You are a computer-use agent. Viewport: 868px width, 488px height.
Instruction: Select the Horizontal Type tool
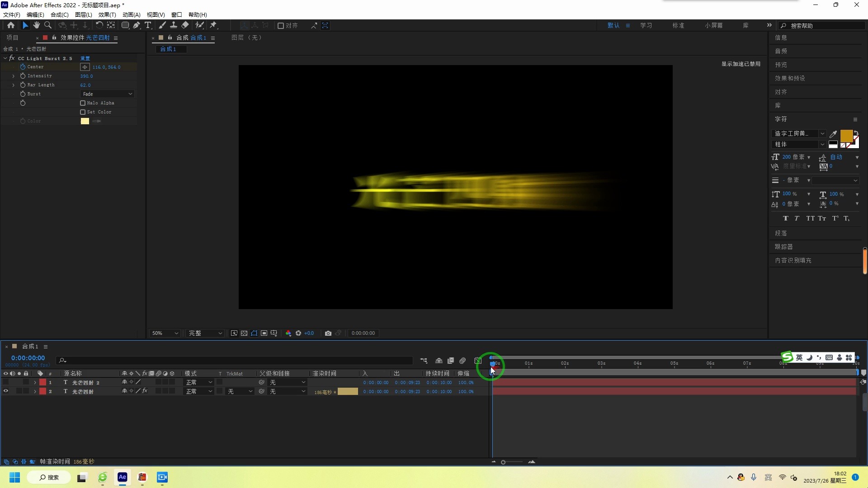tap(148, 25)
